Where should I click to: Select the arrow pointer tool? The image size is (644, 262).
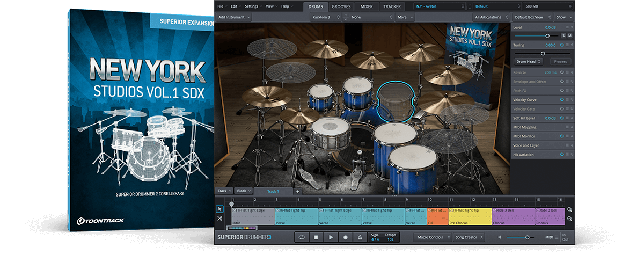point(219,209)
